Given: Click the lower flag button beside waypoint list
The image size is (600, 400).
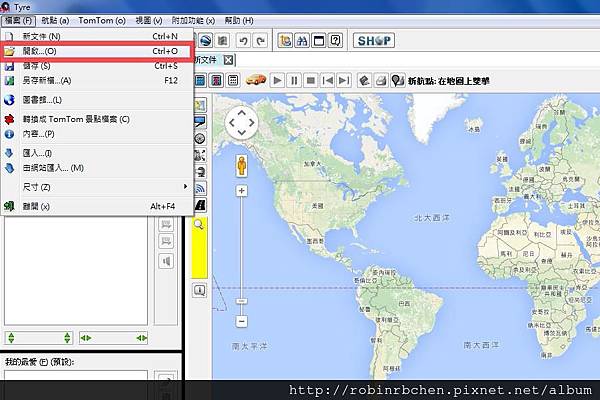Looking at the screenshot, I should 166,241.
